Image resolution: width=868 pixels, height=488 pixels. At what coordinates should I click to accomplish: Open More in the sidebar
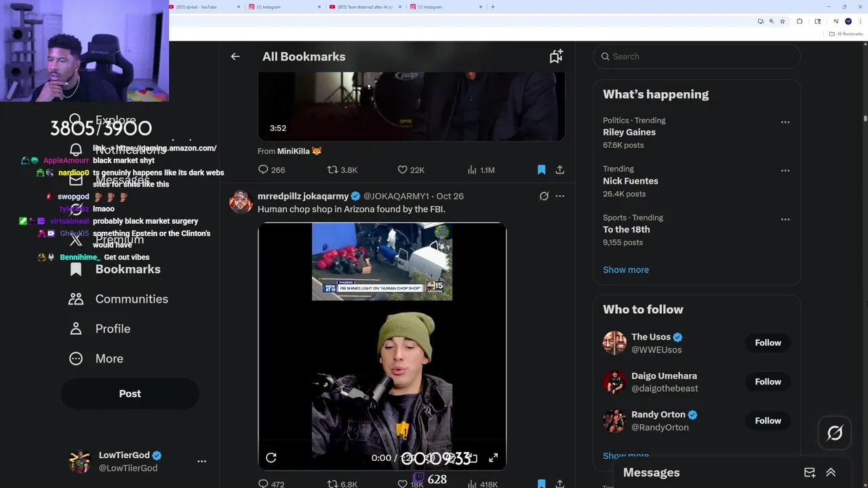point(96,359)
